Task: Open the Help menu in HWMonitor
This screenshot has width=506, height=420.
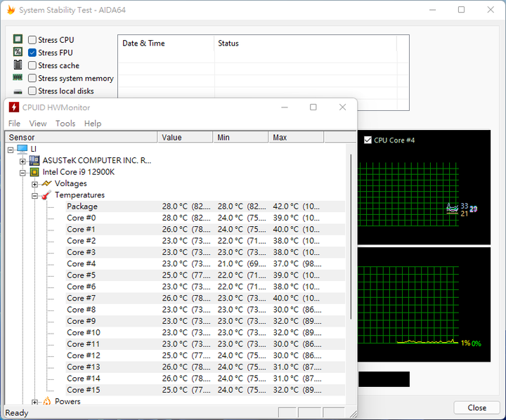Action: tap(93, 124)
